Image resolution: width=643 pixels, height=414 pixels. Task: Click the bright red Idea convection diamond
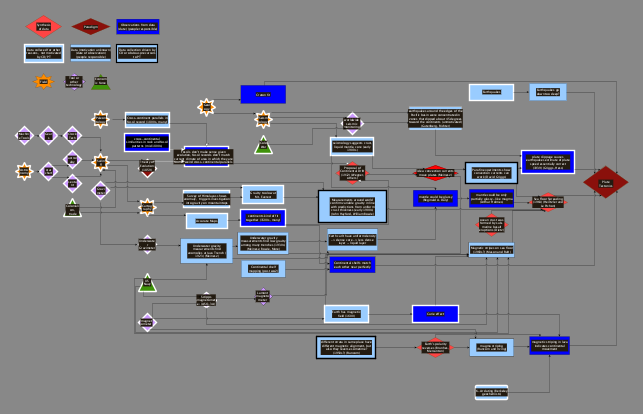pos(435,173)
